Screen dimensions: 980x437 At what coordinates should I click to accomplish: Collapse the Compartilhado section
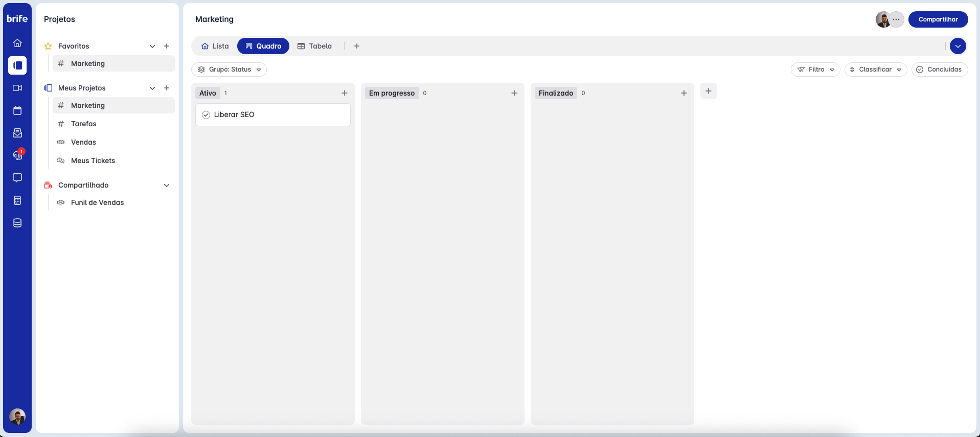point(167,185)
